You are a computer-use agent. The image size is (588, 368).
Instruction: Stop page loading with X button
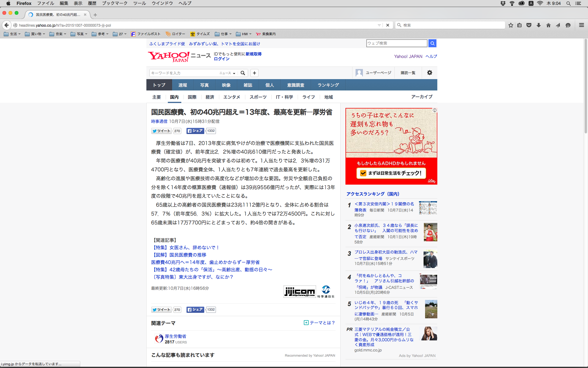[388, 25]
